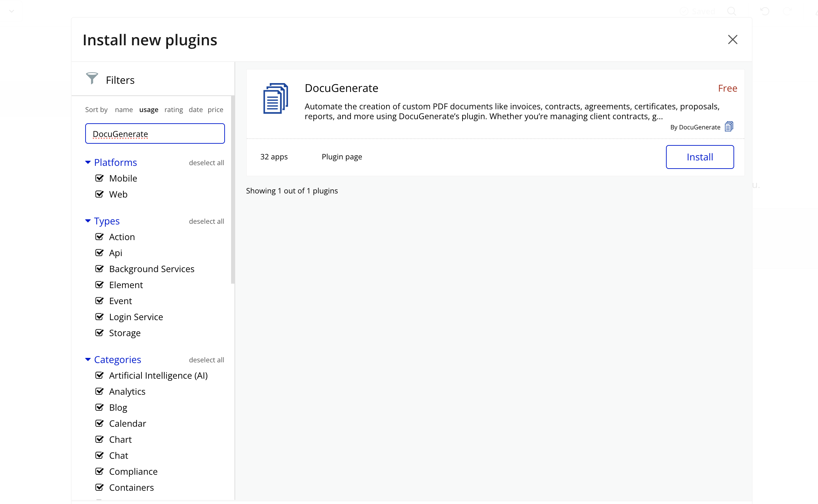Deselect all Platforms filters

[x=207, y=163]
